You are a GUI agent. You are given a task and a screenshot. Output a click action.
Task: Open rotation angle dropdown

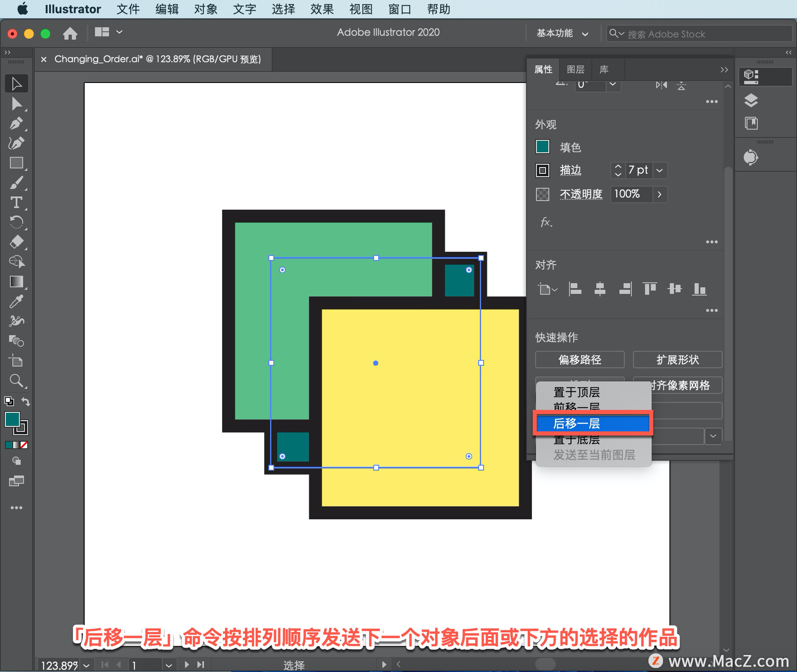[613, 85]
